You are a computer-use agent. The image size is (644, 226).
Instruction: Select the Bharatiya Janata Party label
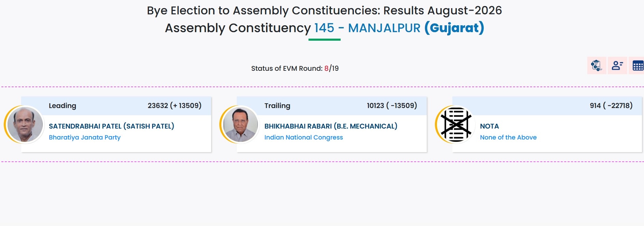(x=85, y=137)
